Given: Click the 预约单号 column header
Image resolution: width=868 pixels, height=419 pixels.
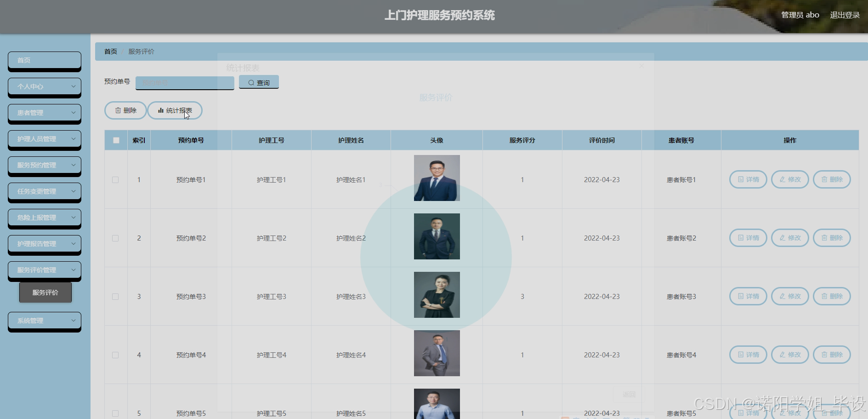Looking at the screenshot, I should (191, 140).
